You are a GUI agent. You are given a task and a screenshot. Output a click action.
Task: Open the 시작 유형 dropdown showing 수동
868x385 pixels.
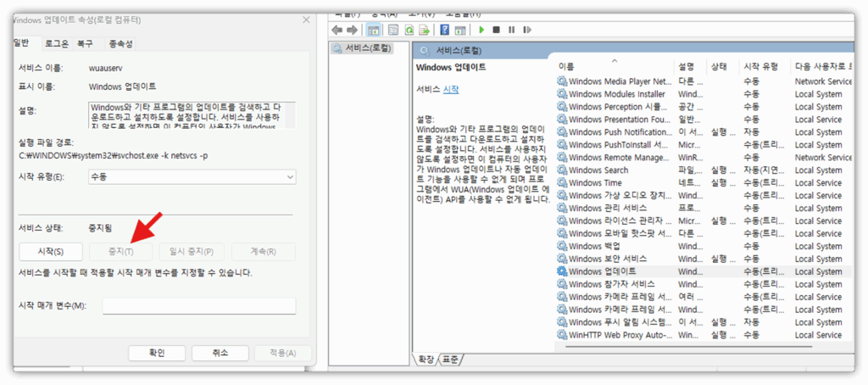[192, 176]
